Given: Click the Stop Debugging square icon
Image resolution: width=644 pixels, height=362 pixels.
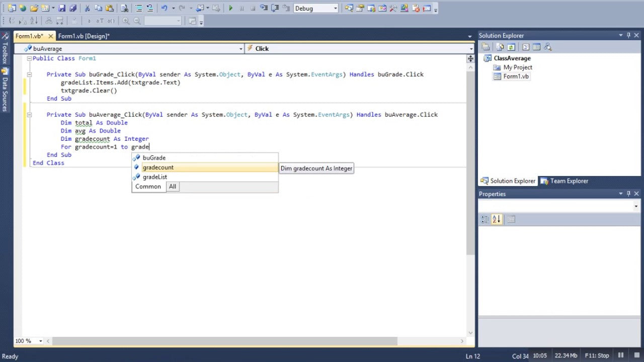Looking at the screenshot, I should tap(253, 8).
